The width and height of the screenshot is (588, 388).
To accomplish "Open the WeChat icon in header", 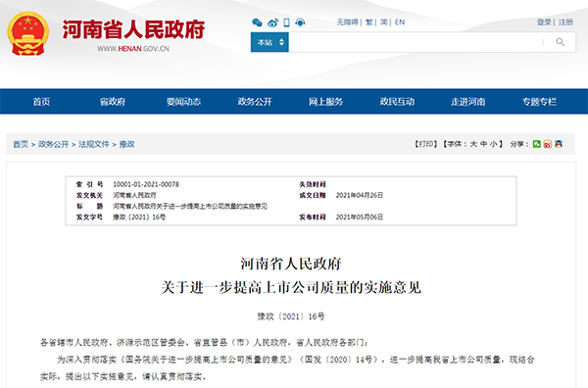I will coord(257,23).
